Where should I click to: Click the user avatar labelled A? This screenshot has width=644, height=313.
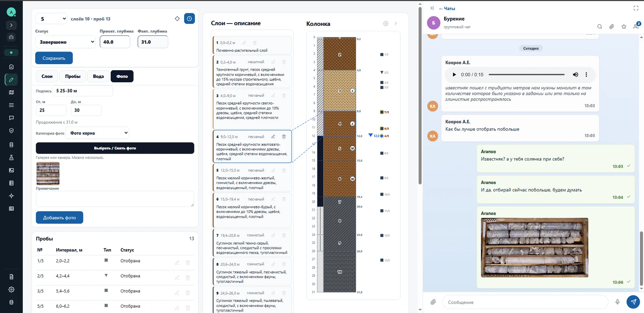pyautogui.click(x=11, y=12)
